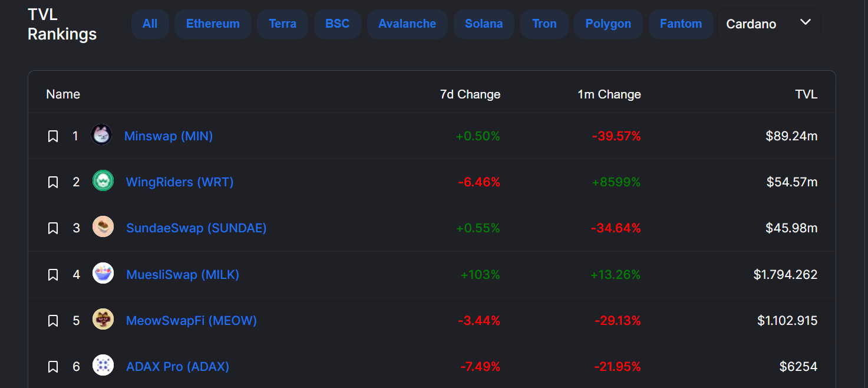
Task: Filter rankings by BSC
Action: pos(337,24)
